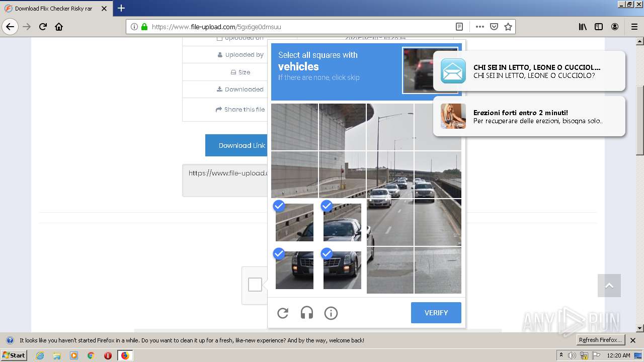This screenshot has height=362, width=644.
Task: Click scroll-to-top arrow button
Action: 609,286
